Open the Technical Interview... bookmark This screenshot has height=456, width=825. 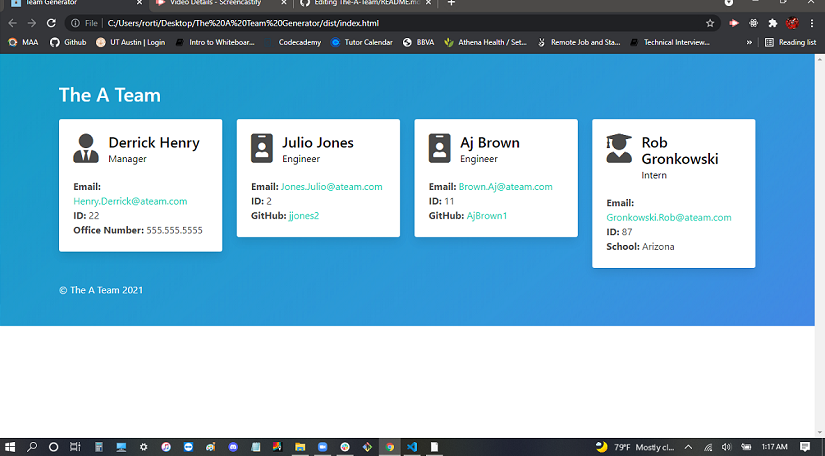pos(670,42)
